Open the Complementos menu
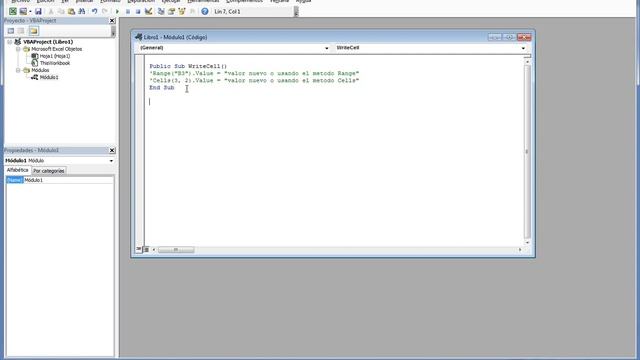The width and height of the screenshot is (640, 360). (x=244, y=1)
